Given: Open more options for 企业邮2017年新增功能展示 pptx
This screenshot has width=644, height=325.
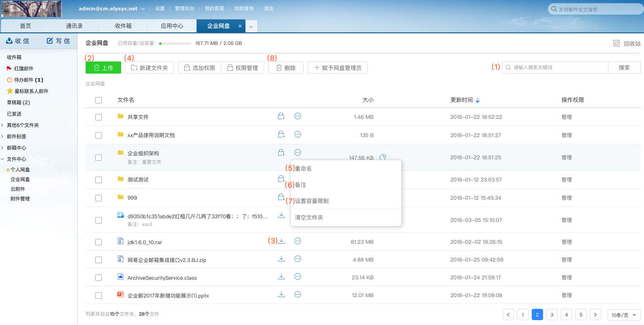Looking at the screenshot, I should coord(298,295).
